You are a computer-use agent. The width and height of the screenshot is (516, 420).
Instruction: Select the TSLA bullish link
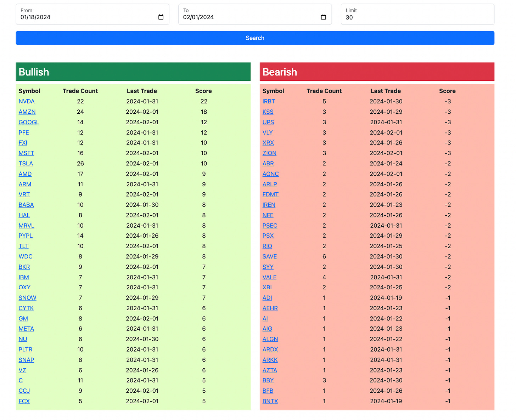[26, 164]
